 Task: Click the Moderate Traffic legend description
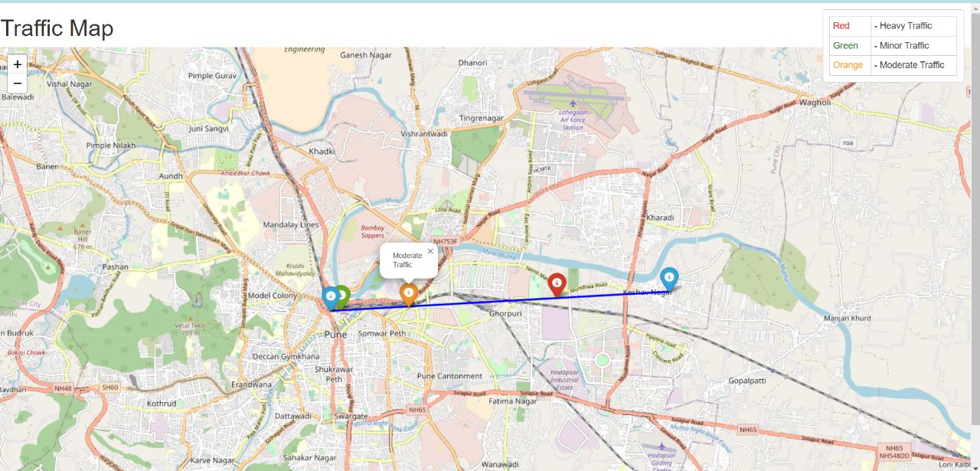pos(912,65)
